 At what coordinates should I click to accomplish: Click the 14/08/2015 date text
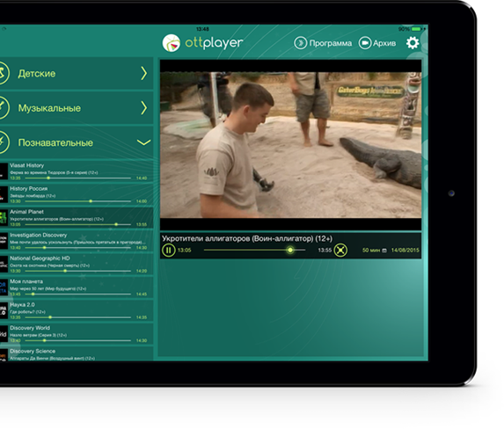pos(405,250)
